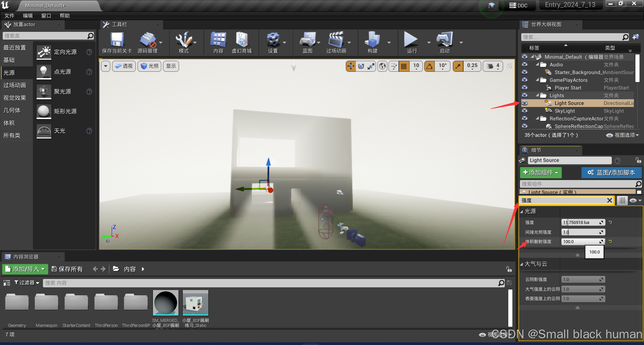Collapse the Lights folder in outliner
Viewport: 644px width, 345px height.
538,96
